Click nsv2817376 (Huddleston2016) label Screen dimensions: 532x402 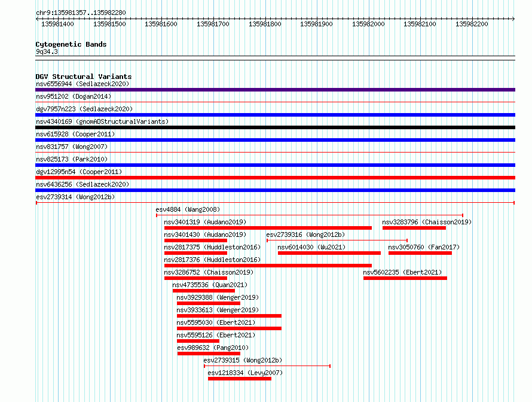[x=212, y=260]
